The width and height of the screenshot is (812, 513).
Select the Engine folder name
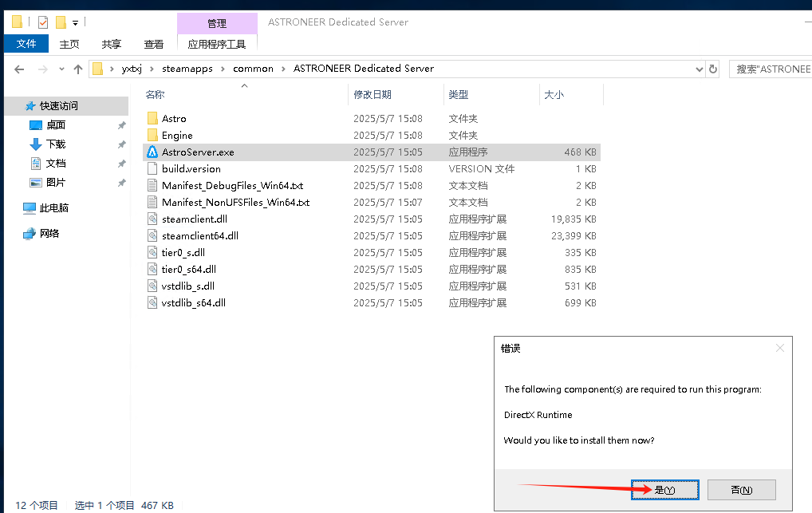pyautogui.click(x=177, y=136)
